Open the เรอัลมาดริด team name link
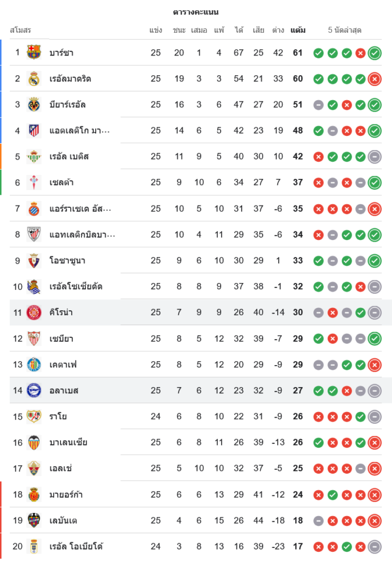 [x=70, y=79]
